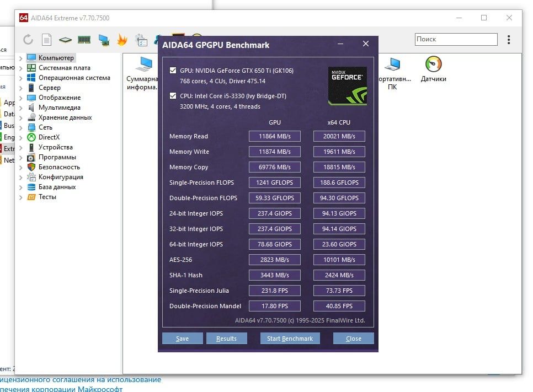Click the network icon beside Сеть
Screen dimensions: 533x392
coord(31,127)
